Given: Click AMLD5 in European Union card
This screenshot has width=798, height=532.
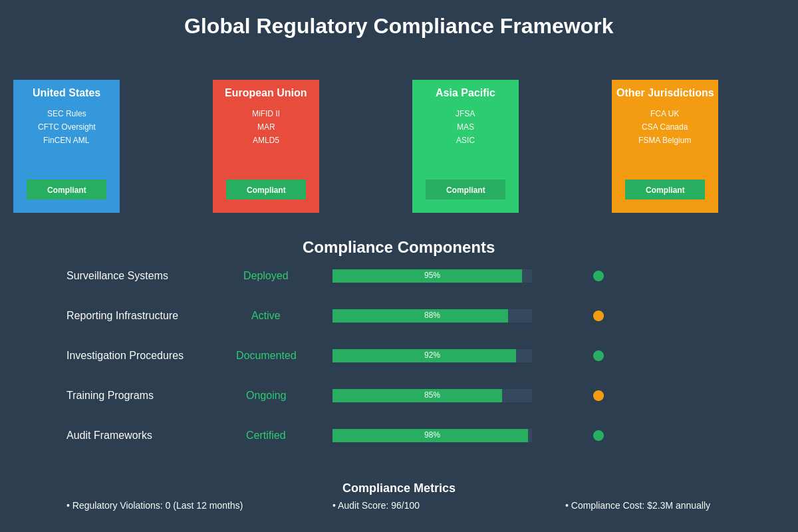Looking at the screenshot, I should (266, 140).
